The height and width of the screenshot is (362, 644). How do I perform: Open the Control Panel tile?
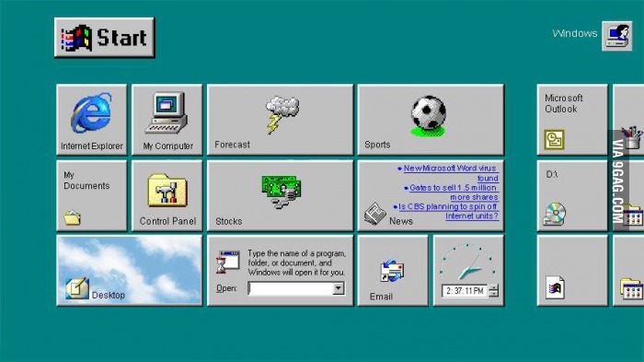tap(167, 195)
